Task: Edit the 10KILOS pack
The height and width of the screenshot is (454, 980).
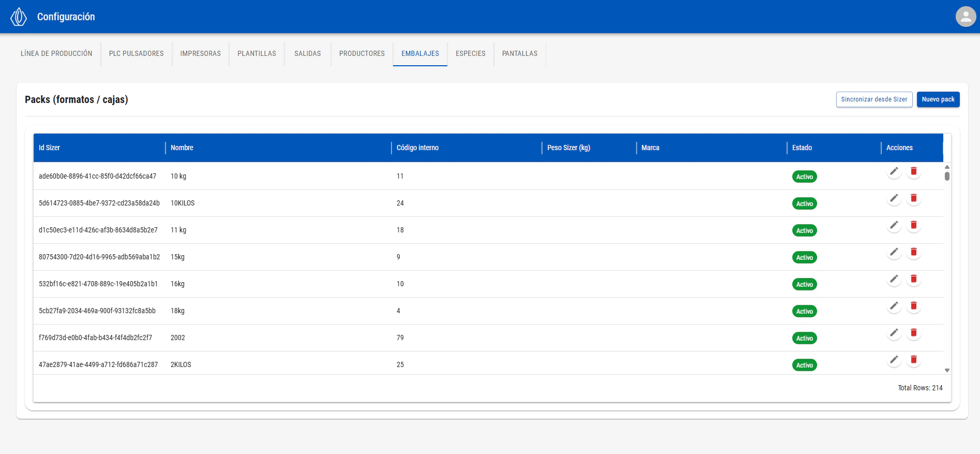Action: coord(894,198)
